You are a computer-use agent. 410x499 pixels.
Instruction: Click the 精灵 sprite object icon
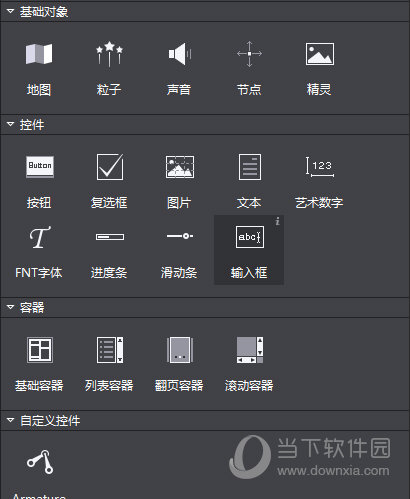pyautogui.click(x=320, y=54)
